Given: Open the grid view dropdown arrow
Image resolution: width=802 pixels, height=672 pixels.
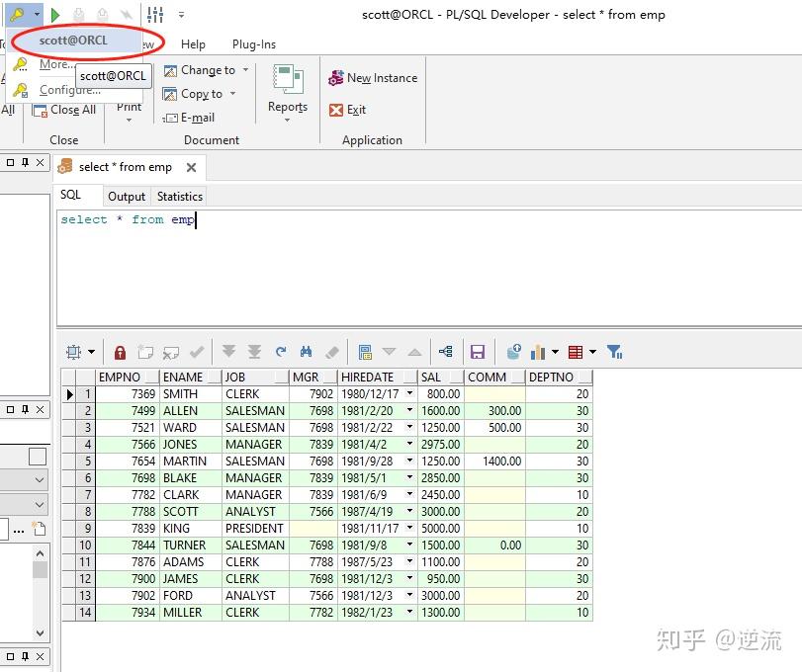Looking at the screenshot, I should pyautogui.click(x=592, y=352).
